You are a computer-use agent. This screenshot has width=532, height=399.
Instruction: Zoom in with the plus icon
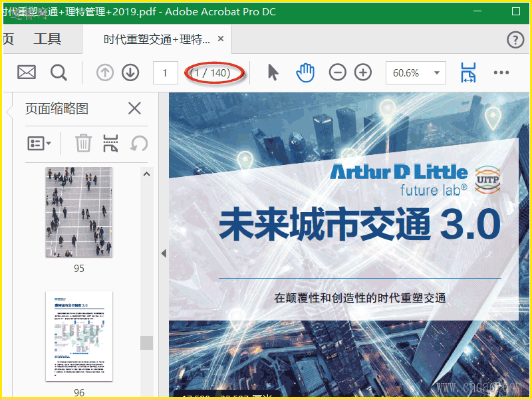tap(363, 72)
